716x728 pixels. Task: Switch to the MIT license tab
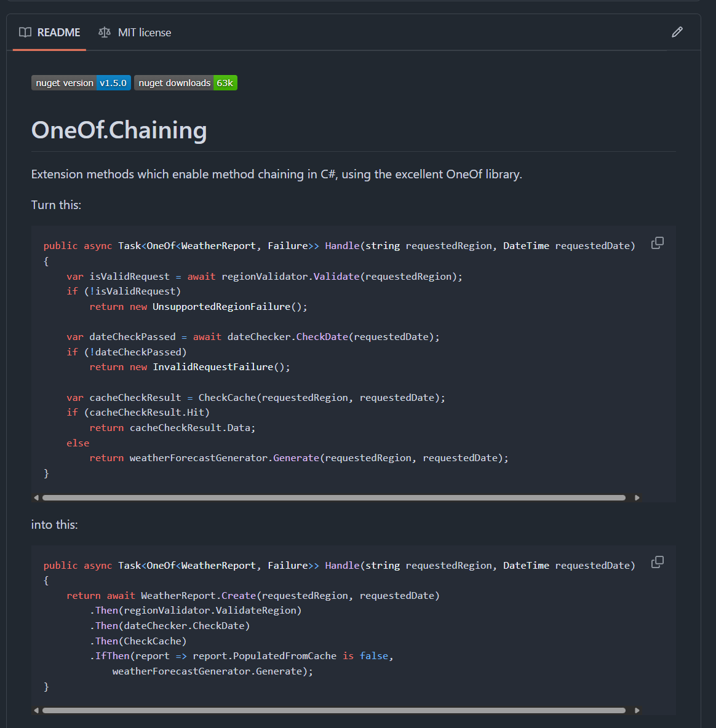pyautogui.click(x=135, y=33)
